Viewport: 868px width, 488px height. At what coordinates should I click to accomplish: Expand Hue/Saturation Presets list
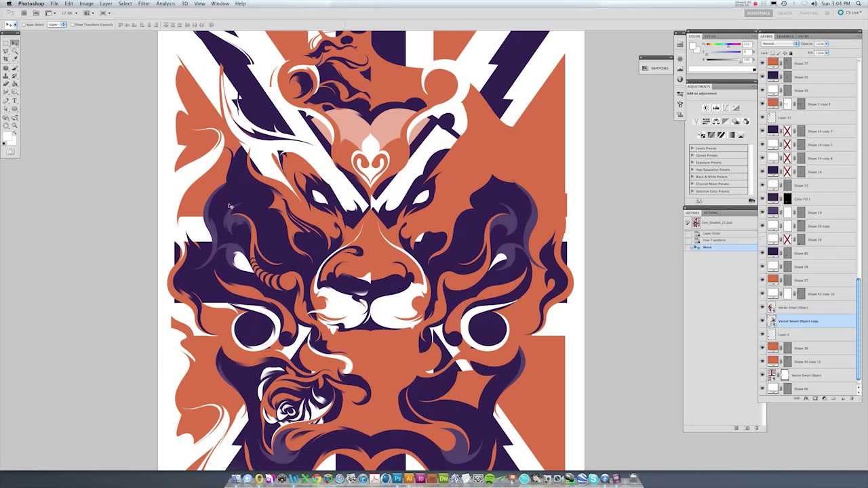[692, 169]
